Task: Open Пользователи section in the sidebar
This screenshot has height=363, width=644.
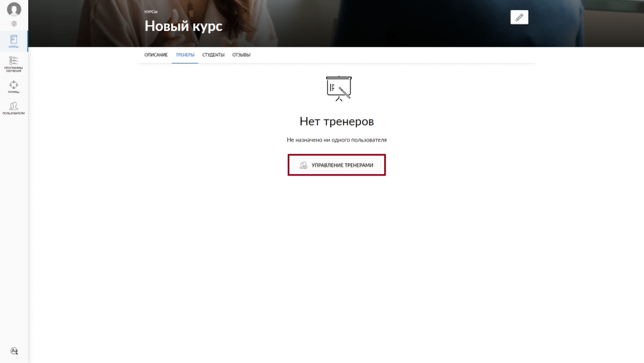Action: point(14,108)
